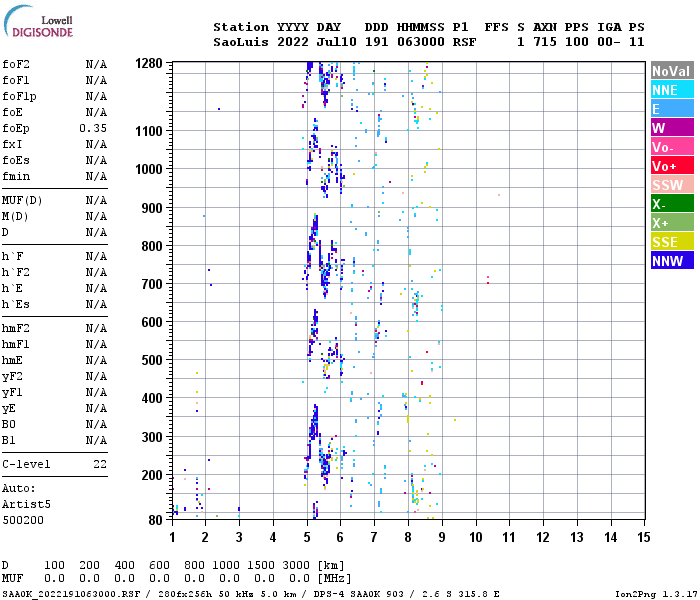Viewport: 700px width, 600px height.
Task: Click the SAA0K_2022191063000.RSF file name
Action: coord(71,594)
